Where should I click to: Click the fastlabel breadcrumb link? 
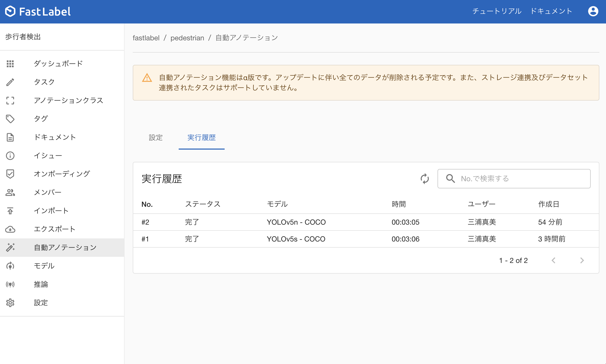146,38
